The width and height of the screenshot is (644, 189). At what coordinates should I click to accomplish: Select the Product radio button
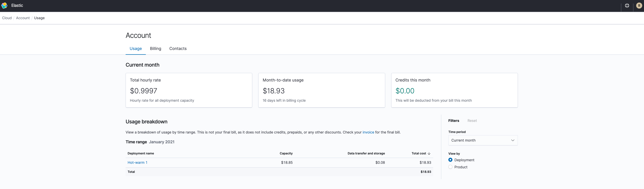click(x=451, y=167)
